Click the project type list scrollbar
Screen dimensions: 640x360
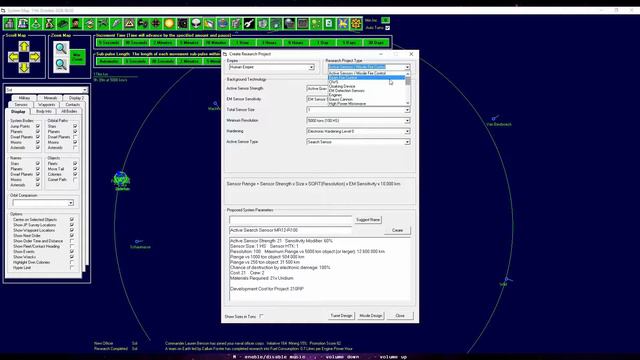408,89
